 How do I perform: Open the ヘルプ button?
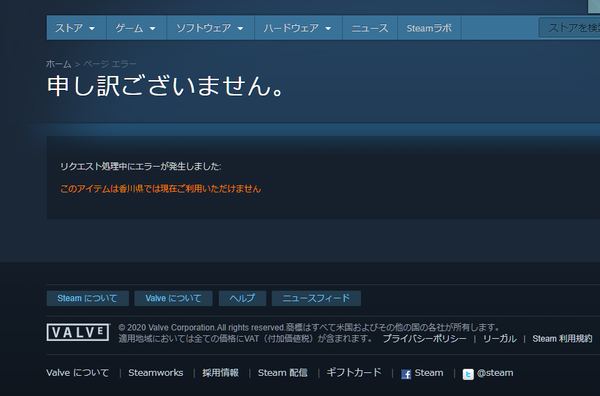pyautogui.click(x=242, y=298)
